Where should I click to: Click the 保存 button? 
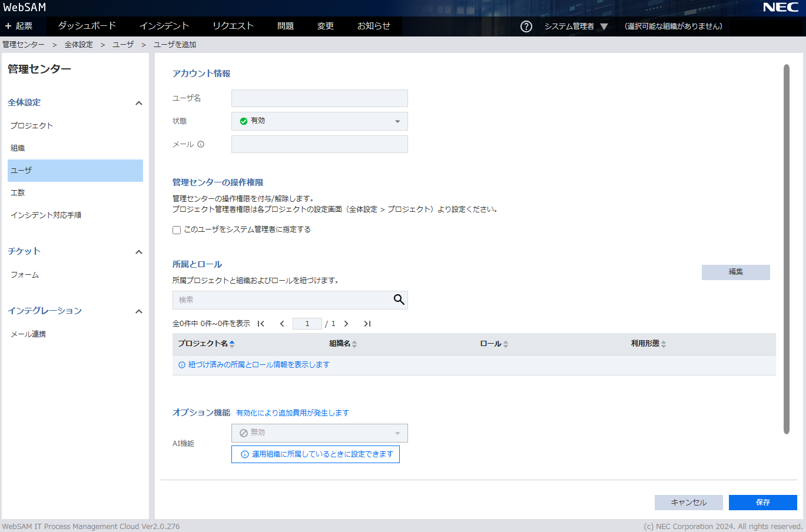(x=763, y=503)
